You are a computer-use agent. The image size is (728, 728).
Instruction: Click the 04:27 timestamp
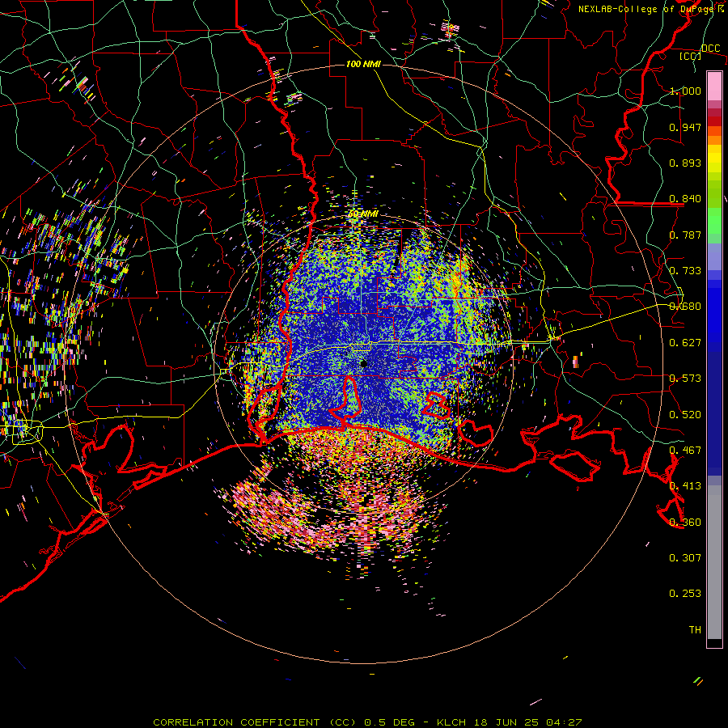tap(564, 722)
